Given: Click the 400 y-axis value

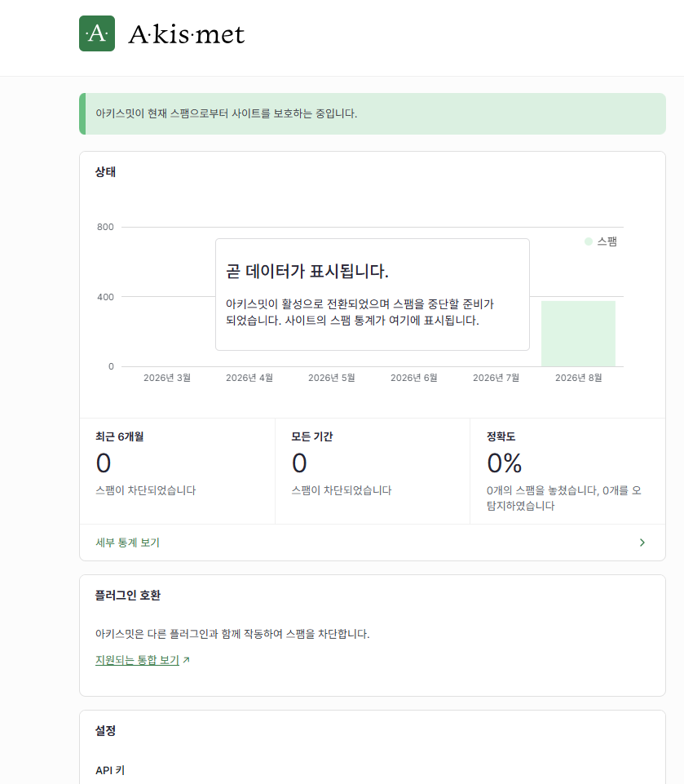Looking at the screenshot, I should click(105, 297).
